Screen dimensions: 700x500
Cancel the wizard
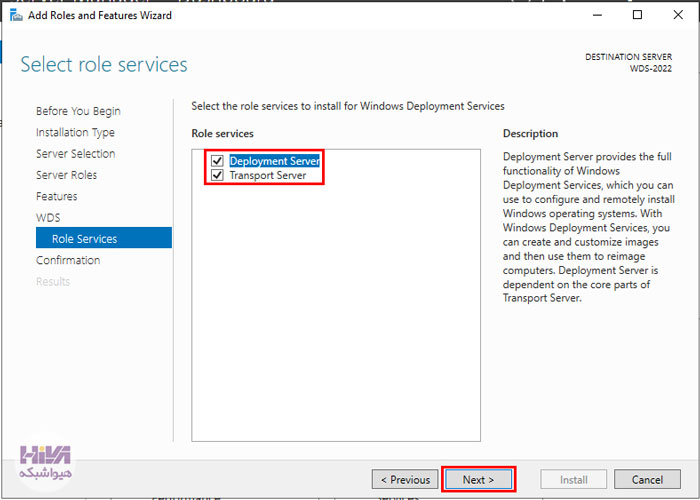click(x=647, y=479)
